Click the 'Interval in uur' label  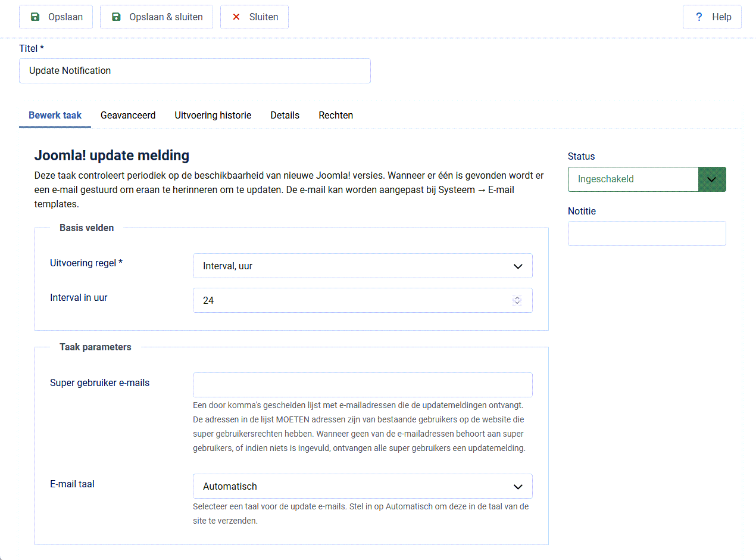pos(79,297)
